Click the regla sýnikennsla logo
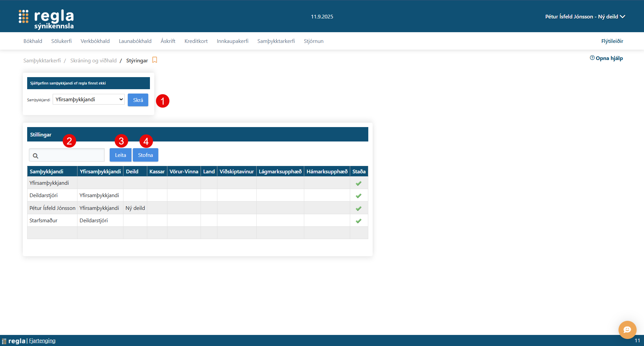 46,19
